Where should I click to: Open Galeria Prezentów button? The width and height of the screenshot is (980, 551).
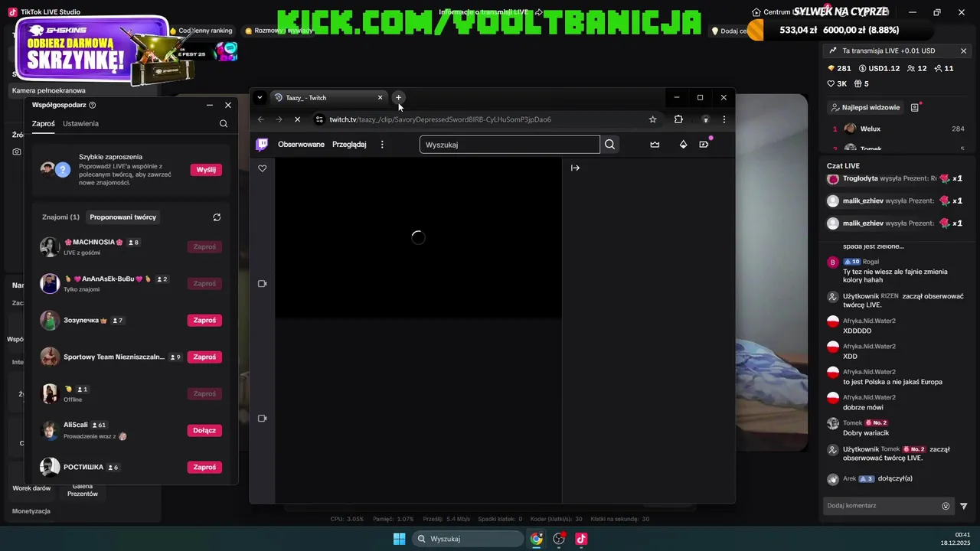pos(83,490)
